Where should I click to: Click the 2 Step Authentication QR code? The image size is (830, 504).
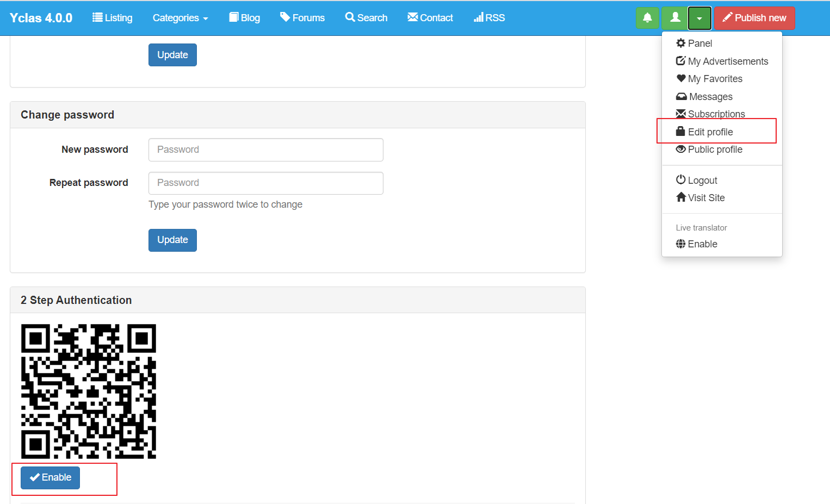click(89, 391)
